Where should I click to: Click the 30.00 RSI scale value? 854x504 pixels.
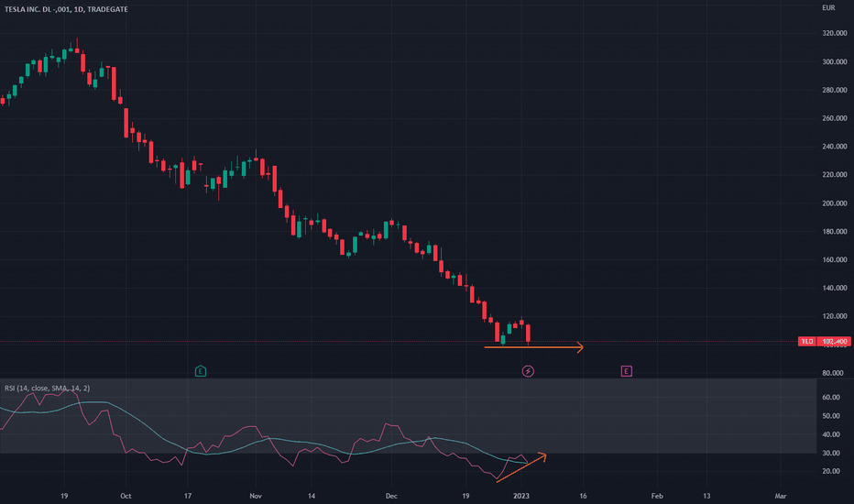click(830, 454)
